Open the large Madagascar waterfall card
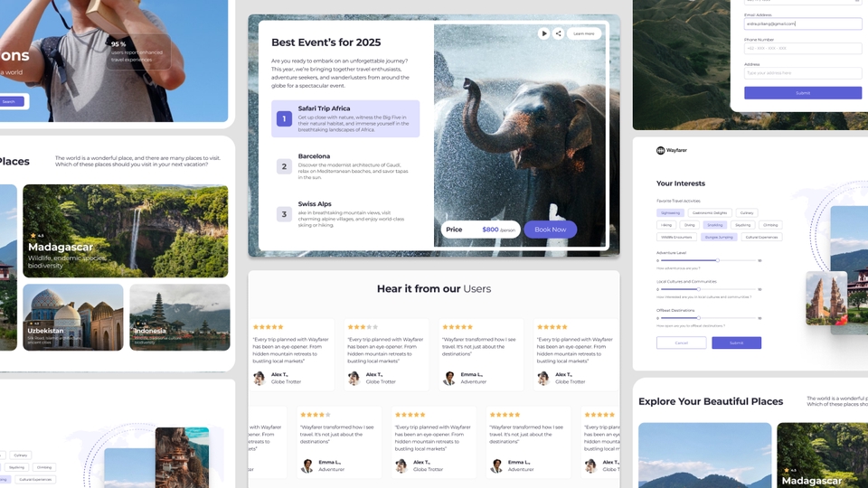 125,231
